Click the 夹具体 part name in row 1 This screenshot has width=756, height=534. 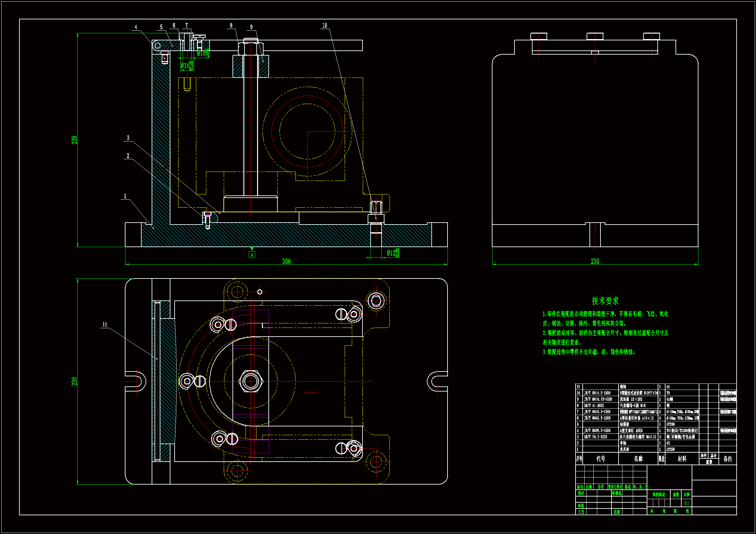point(624,449)
